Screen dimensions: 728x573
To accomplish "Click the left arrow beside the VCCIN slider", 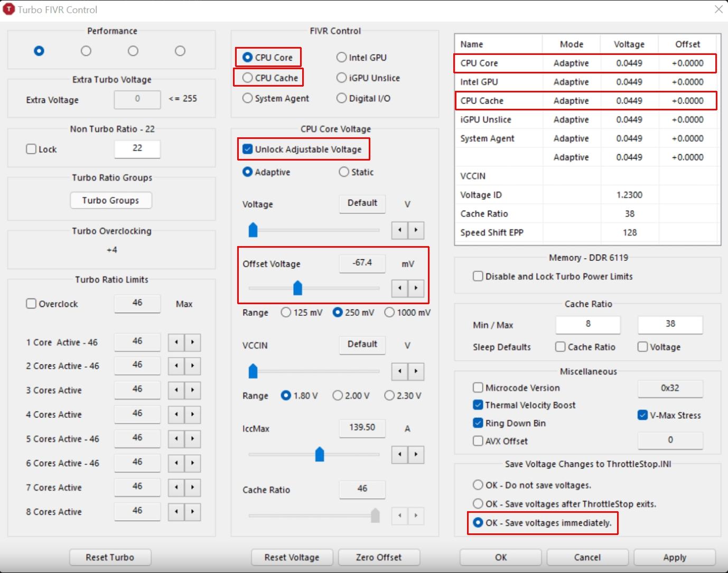I will tap(400, 371).
